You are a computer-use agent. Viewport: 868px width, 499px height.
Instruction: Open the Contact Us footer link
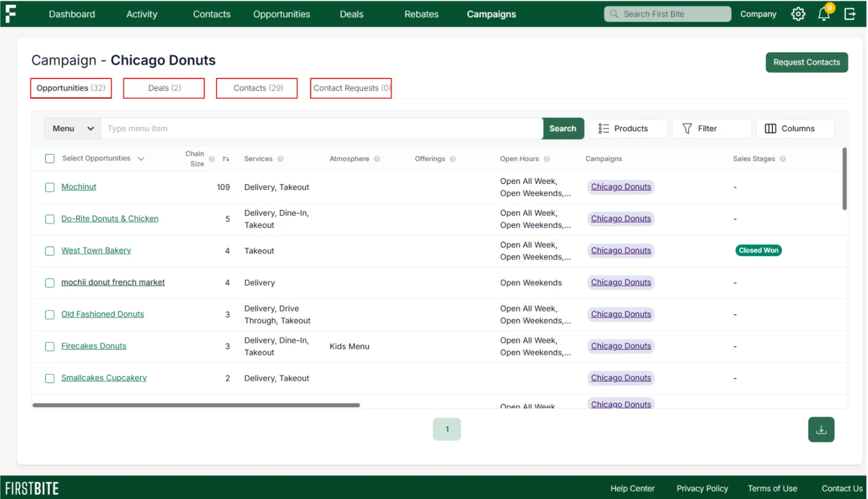pos(843,489)
